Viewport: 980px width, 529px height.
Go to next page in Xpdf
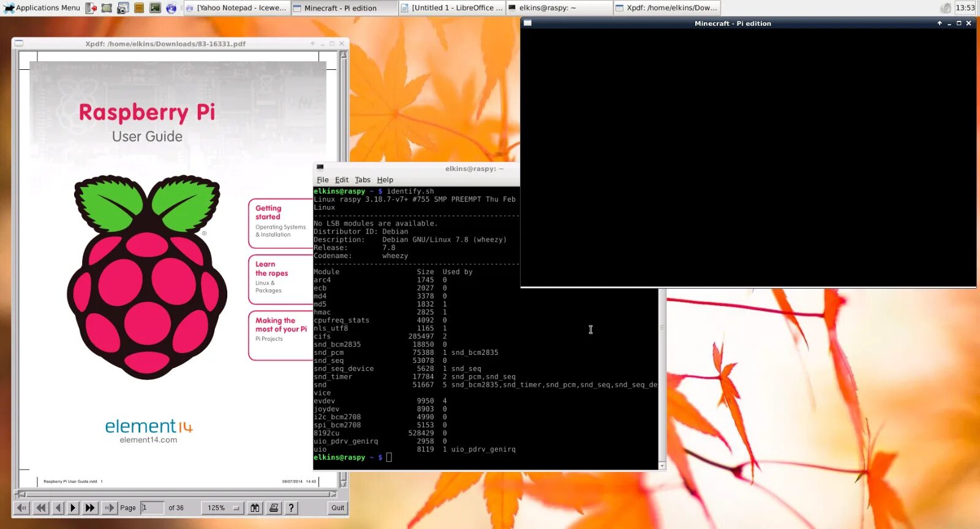point(73,508)
